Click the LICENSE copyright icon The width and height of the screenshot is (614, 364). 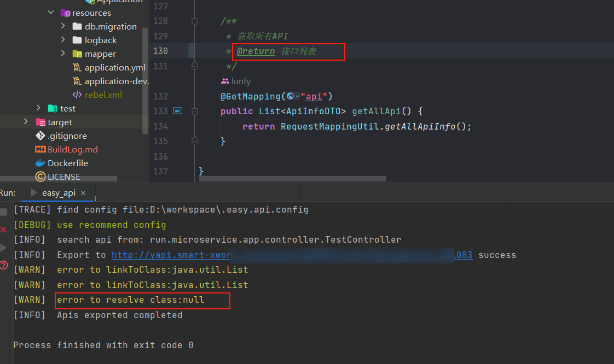point(40,177)
